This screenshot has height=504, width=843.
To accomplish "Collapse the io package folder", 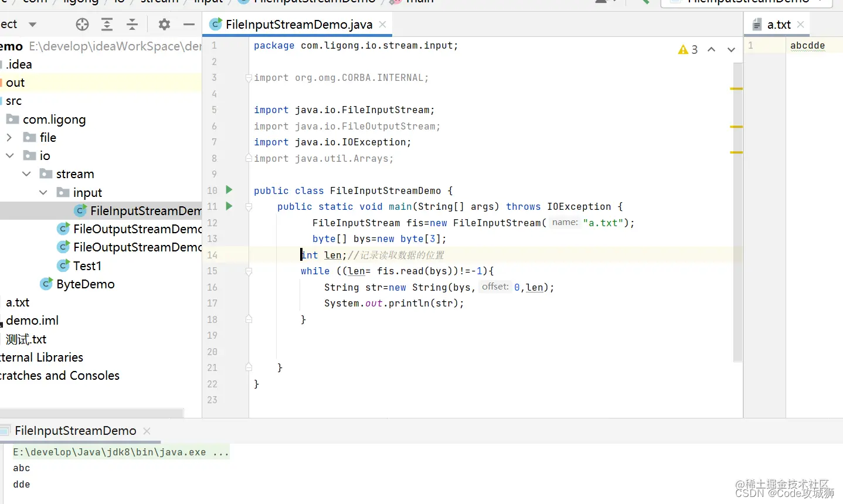I will tap(10, 155).
